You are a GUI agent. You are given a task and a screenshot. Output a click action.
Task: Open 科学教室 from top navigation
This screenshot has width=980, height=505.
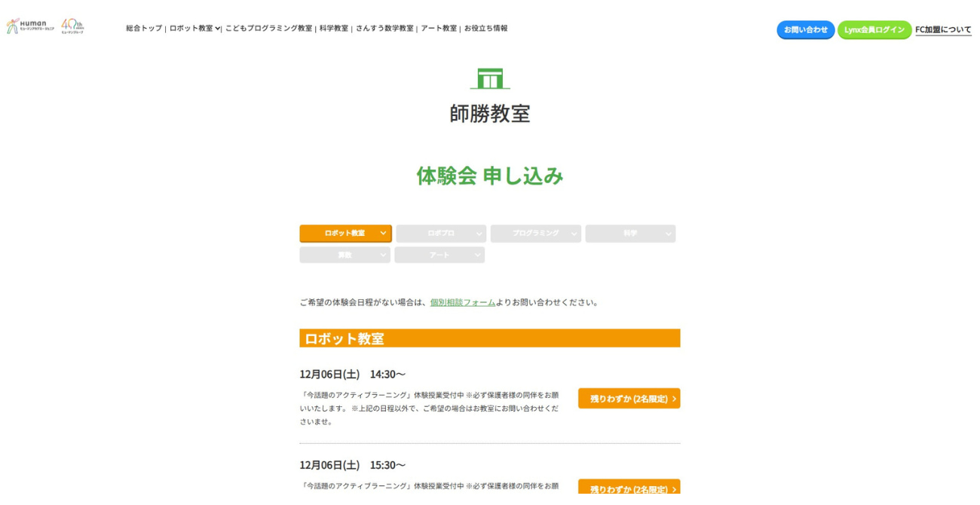(334, 29)
